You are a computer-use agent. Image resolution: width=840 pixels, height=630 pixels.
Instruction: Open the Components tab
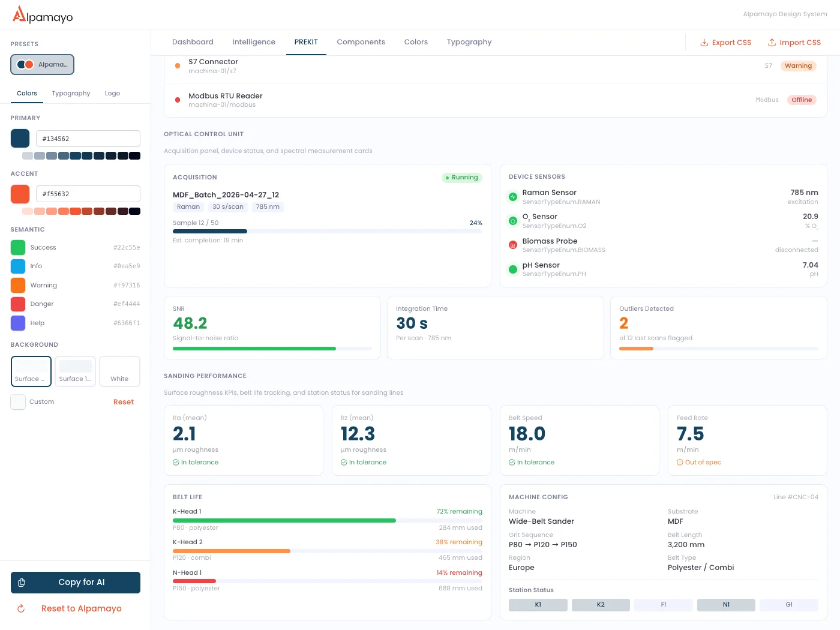click(361, 42)
